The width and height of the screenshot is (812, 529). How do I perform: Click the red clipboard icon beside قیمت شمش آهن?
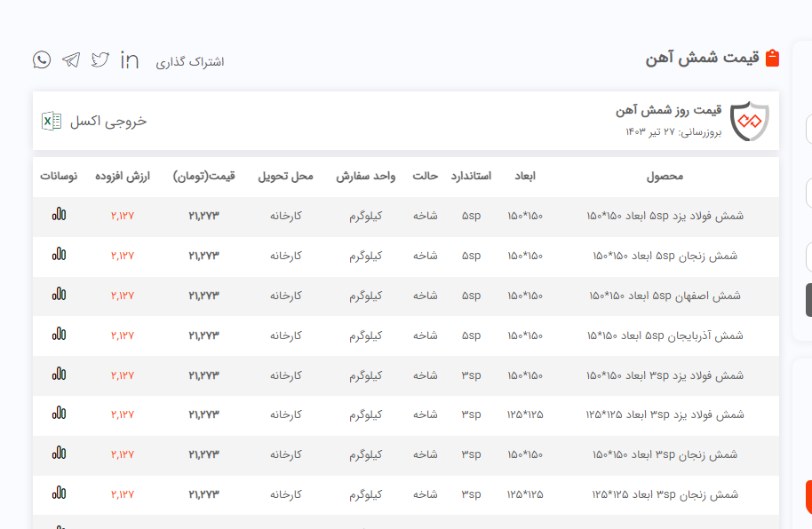[772, 59]
